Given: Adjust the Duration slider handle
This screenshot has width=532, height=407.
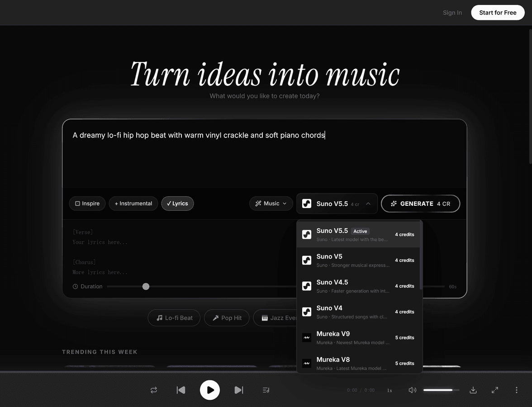Looking at the screenshot, I should [146, 287].
